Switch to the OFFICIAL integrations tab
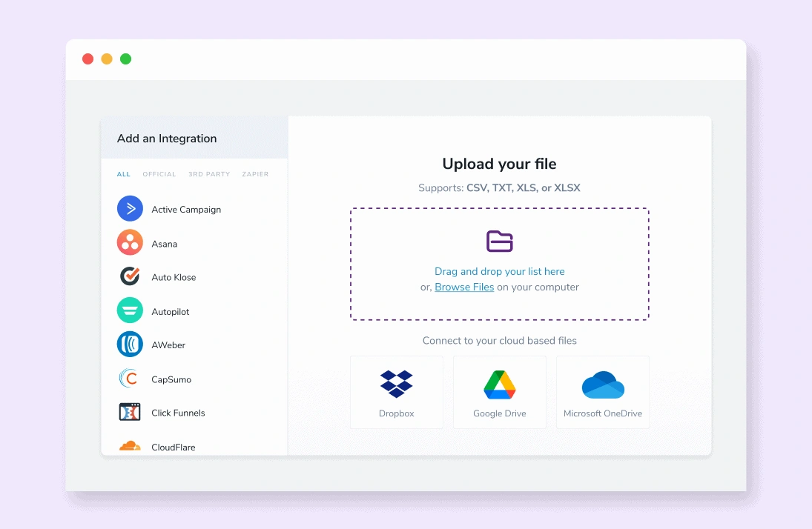 click(159, 174)
